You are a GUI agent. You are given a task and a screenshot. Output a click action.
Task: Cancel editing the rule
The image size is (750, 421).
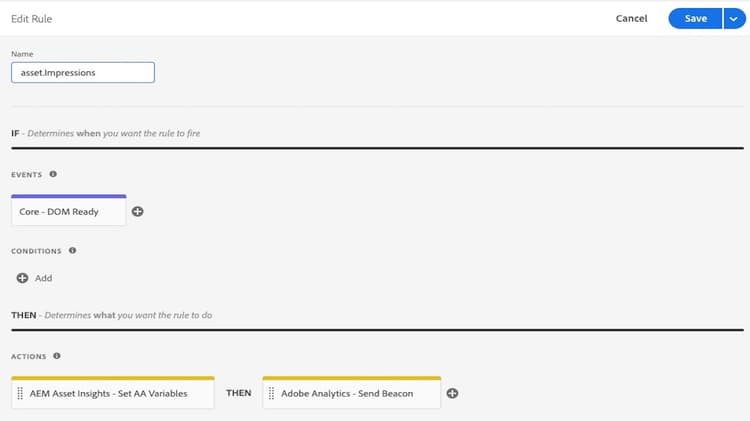[x=631, y=19]
